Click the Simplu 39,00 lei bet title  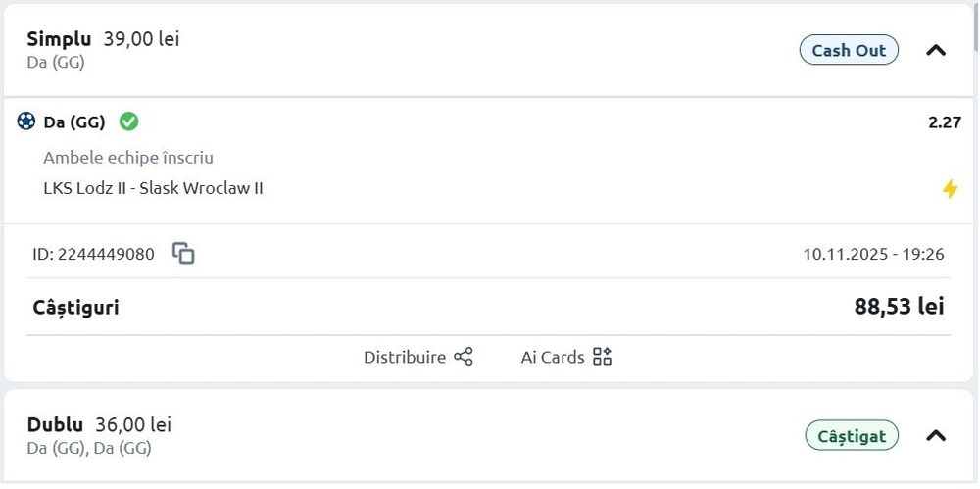tap(103, 39)
